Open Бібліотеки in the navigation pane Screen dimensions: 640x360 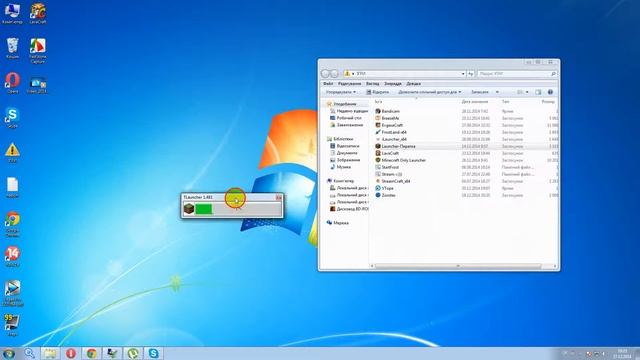pos(340,139)
